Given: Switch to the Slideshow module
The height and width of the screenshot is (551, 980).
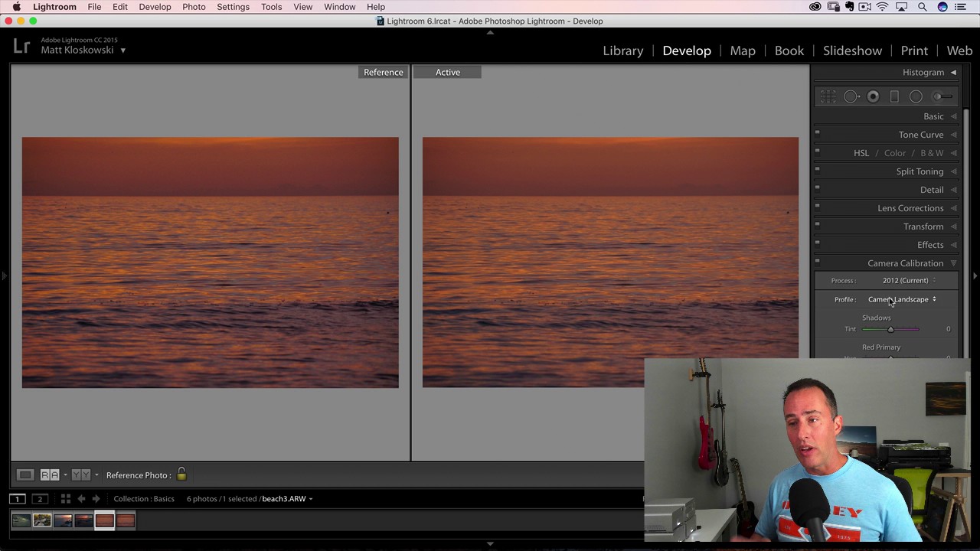Looking at the screenshot, I should (x=852, y=51).
